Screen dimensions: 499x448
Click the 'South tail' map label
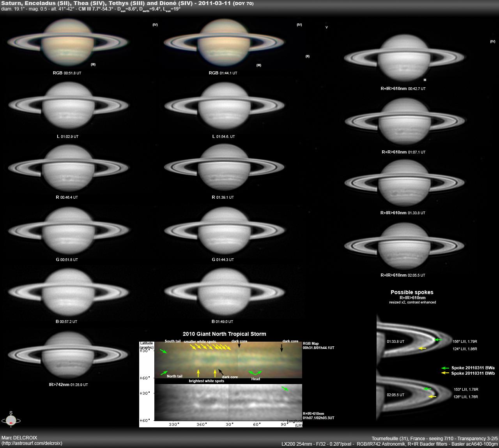173,341
